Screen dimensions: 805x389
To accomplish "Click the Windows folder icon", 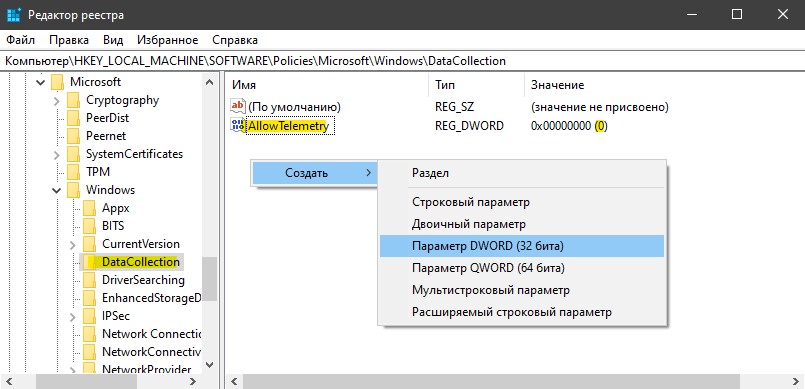I will pos(73,190).
